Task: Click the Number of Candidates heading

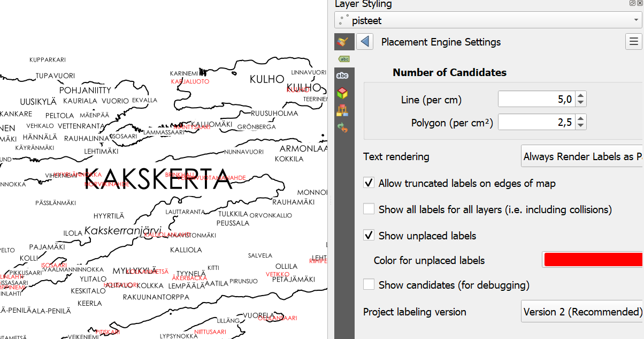Action: click(449, 73)
